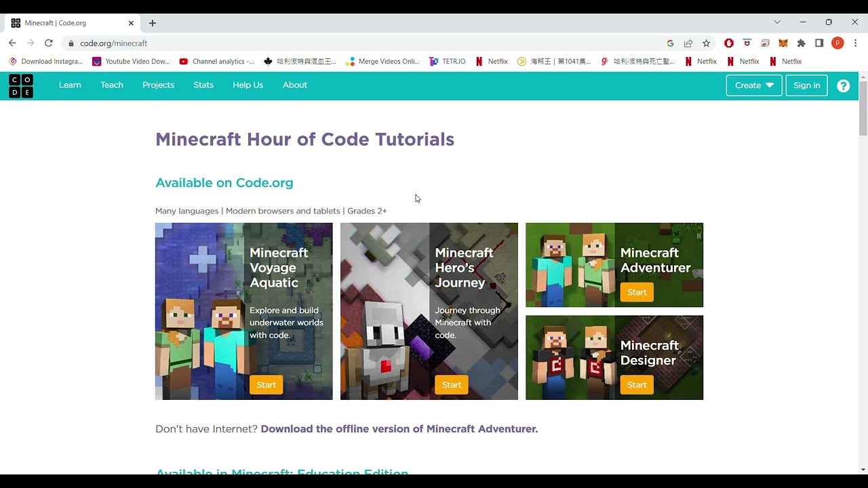Open the About menu
This screenshot has height=488, width=868.
[295, 85]
